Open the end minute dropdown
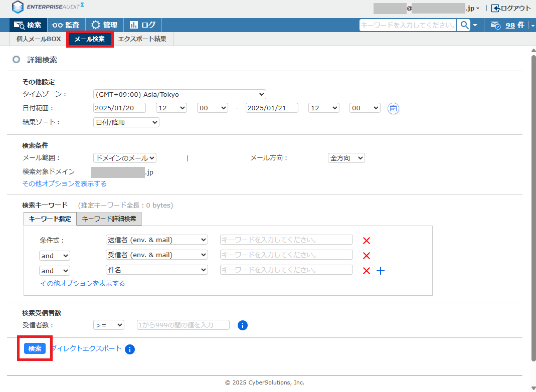536x392 pixels. [x=365, y=108]
